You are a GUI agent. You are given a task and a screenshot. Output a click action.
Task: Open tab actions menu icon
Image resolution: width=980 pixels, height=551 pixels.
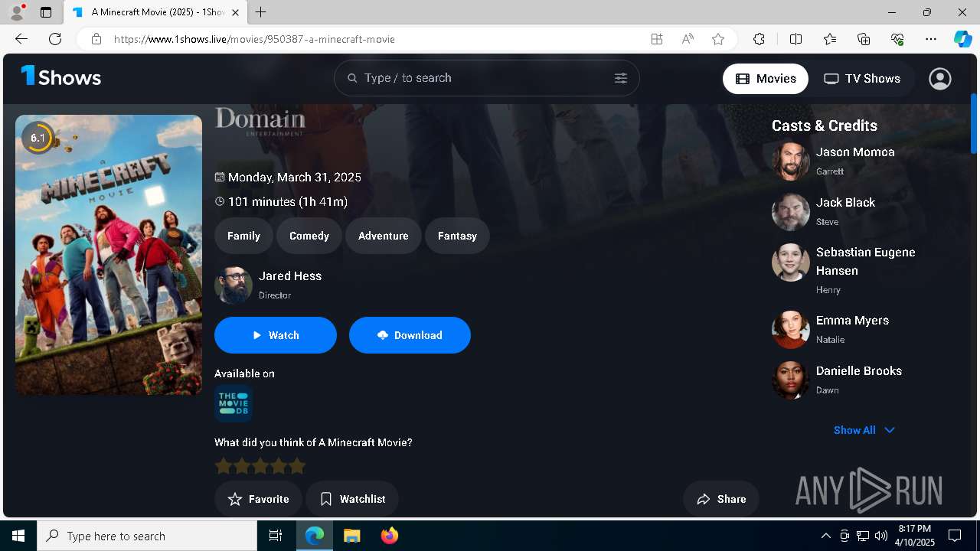pyautogui.click(x=46, y=12)
